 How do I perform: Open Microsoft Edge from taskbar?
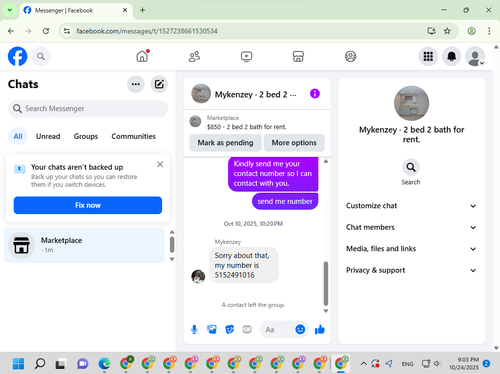click(x=104, y=364)
